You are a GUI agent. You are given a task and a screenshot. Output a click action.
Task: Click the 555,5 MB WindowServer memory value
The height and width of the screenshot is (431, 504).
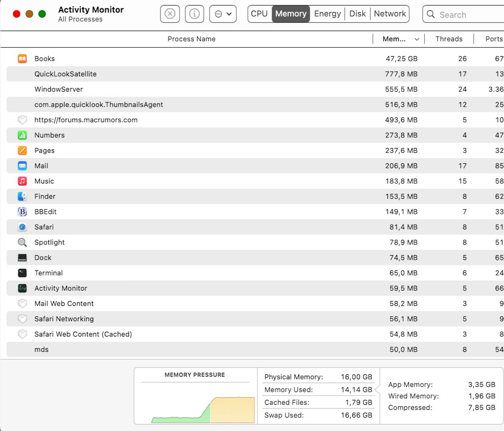tap(401, 89)
